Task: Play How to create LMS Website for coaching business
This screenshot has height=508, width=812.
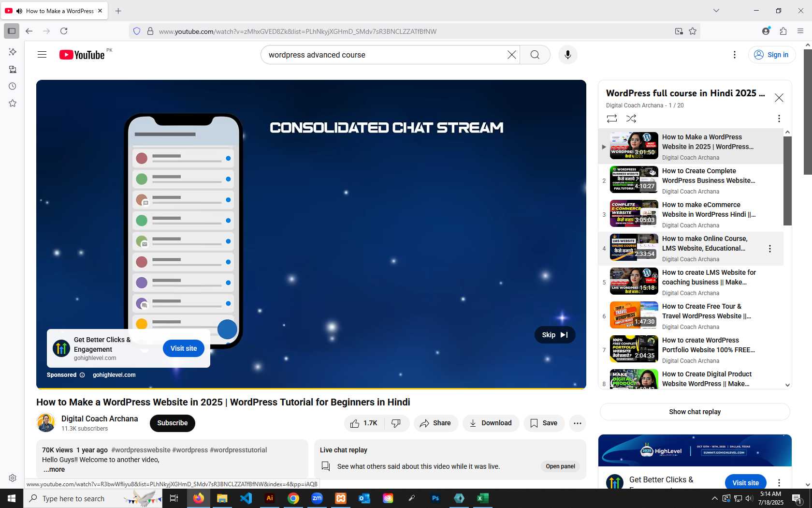Action: point(691,283)
